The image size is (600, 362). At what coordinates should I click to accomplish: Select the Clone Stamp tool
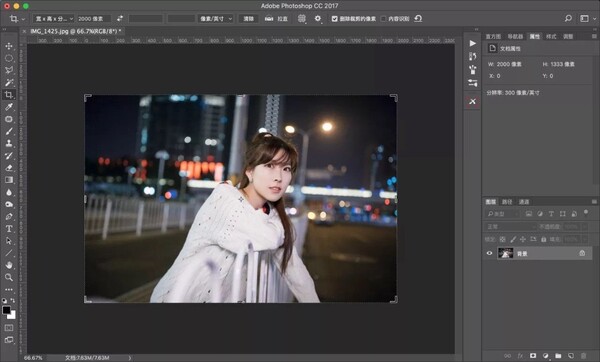pos(9,143)
